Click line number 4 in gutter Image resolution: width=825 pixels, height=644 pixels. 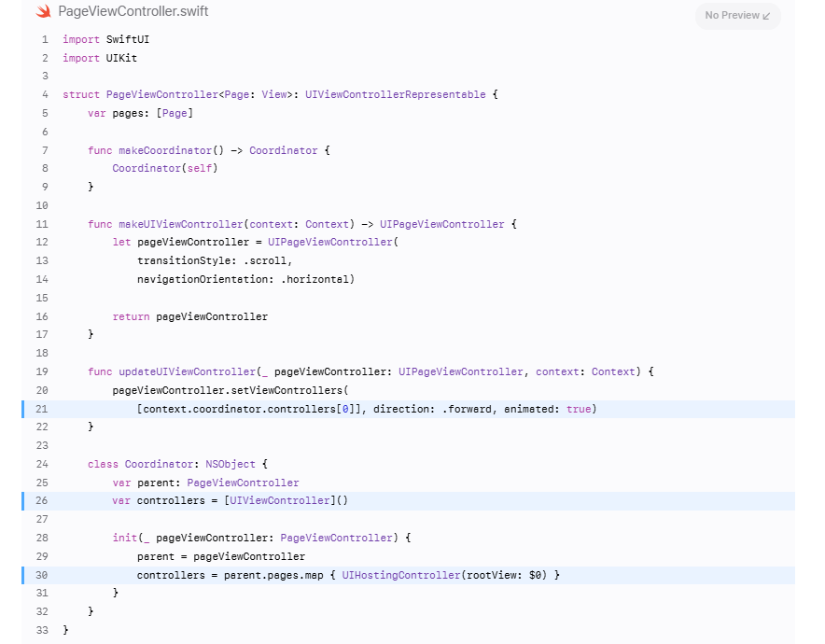[x=45, y=94]
